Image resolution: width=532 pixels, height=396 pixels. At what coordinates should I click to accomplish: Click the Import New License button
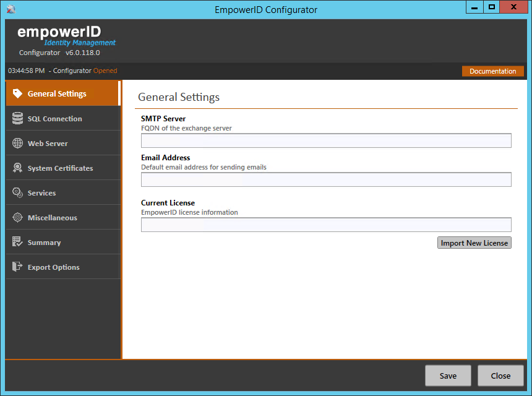(474, 243)
